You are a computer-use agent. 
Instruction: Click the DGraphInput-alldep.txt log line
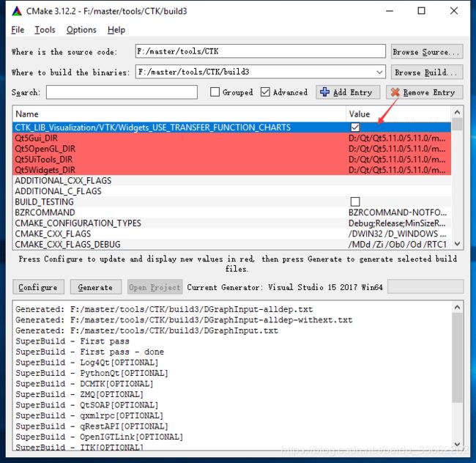[164, 309]
